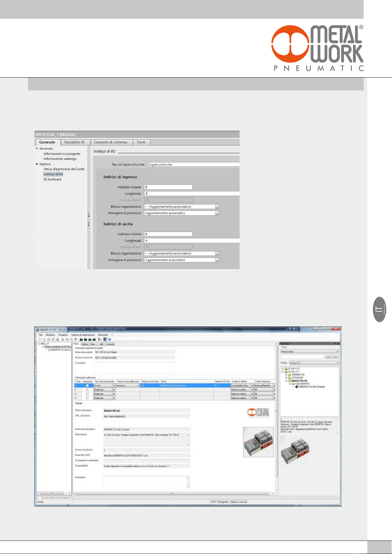The width and height of the screenshot is (392, 554).
Task: Select ID hardware tree item
Action: tap(53, 180)
